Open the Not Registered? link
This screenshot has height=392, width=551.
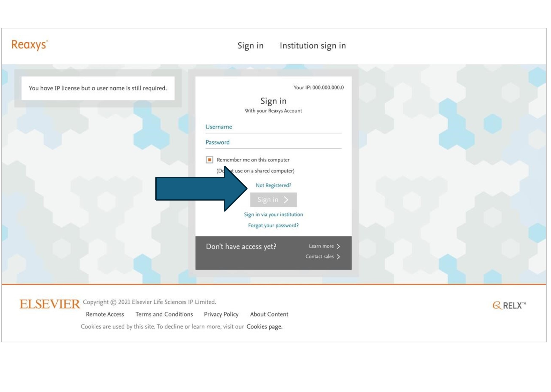pyautogui.click(x=273, y=185)
